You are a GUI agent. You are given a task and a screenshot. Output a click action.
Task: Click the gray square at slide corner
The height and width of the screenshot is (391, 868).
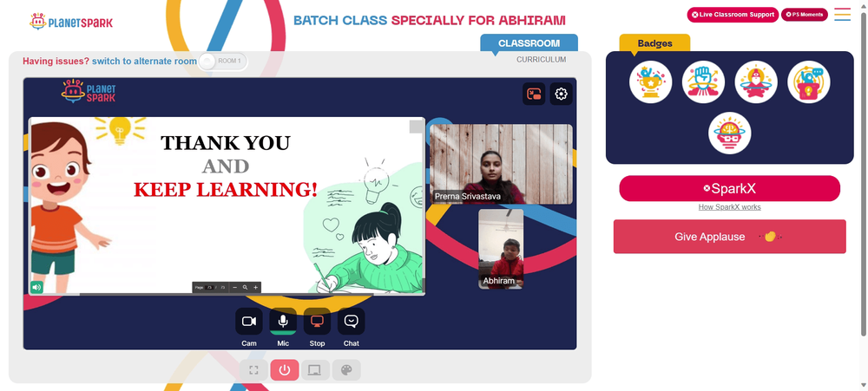[417, 127]
